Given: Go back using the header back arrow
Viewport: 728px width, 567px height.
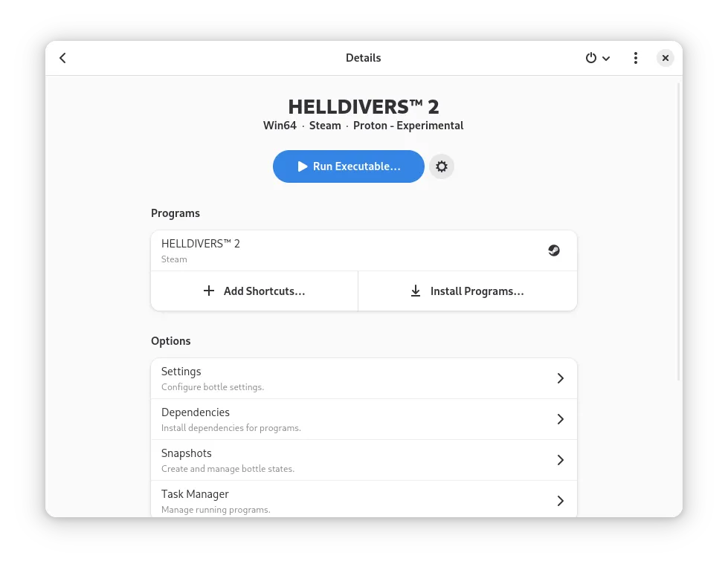Looking at the screenshot, I should (x=62, y=58).
